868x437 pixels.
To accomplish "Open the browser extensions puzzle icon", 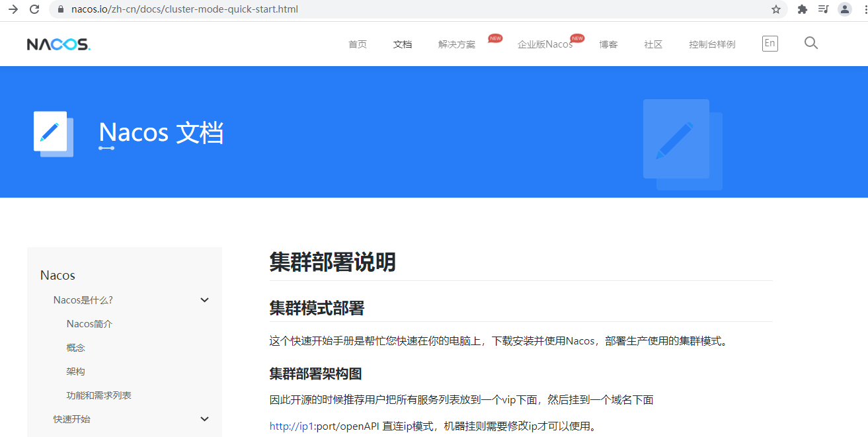I will click(x=803, y=9).
